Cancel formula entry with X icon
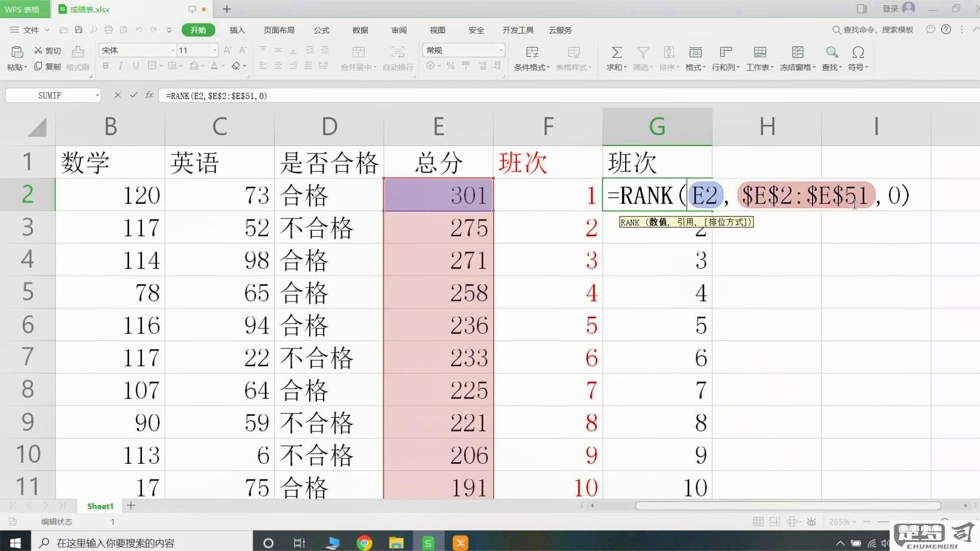The height and width of the screenshot is (551, 980). tap(117, 95)
